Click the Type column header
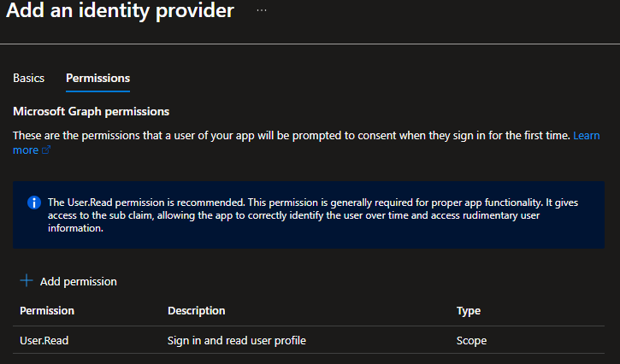620x364 pixels. [x=469, y=310]
